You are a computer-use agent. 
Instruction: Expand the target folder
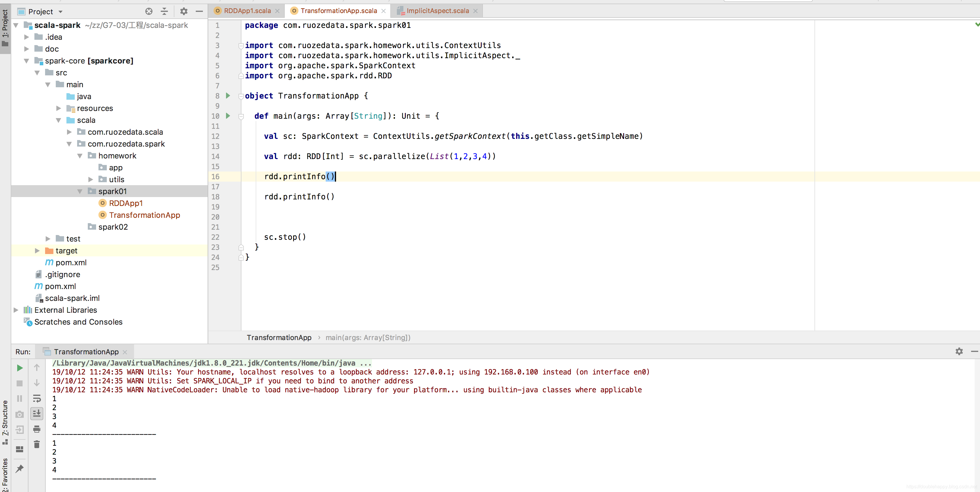coord(37,251)
